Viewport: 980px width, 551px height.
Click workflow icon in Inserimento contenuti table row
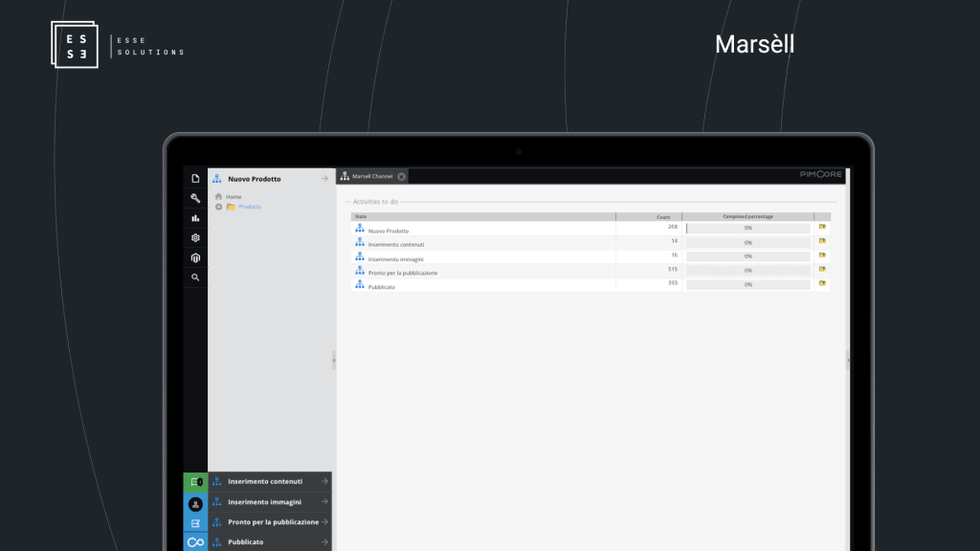[360, 242]
